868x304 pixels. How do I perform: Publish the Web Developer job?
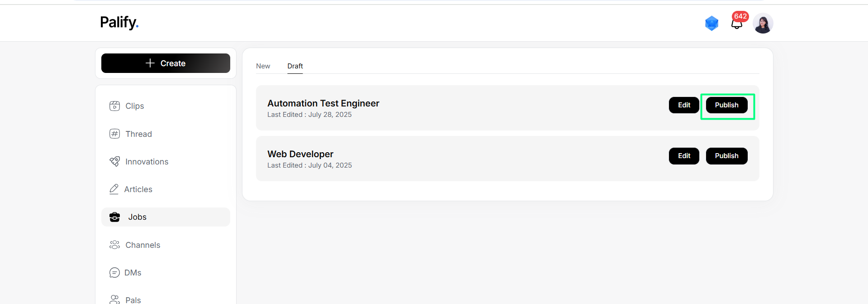pos(726,156)
